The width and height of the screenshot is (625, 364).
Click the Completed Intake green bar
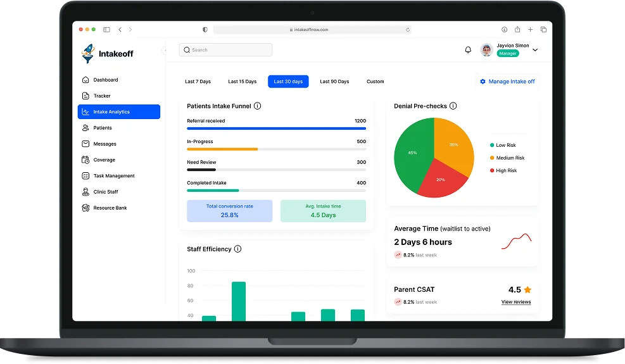pyautogui.click(x=213, y=191)
